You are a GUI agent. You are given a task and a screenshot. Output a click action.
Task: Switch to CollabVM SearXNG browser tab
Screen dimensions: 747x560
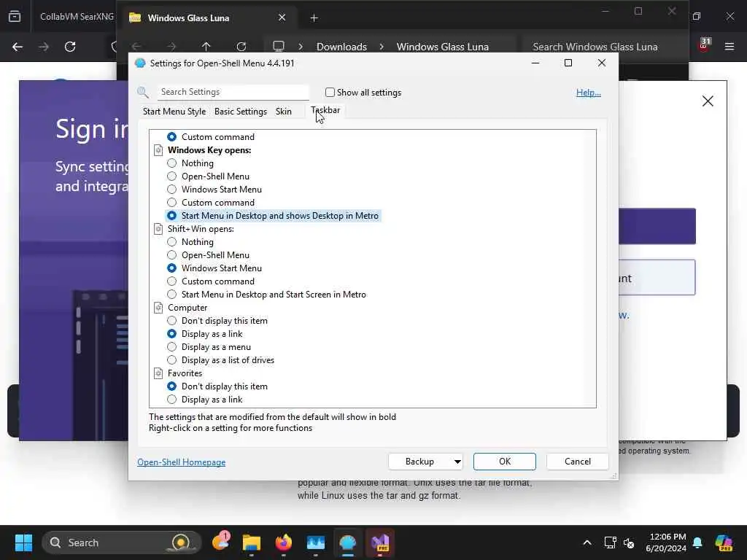[76, 17]
